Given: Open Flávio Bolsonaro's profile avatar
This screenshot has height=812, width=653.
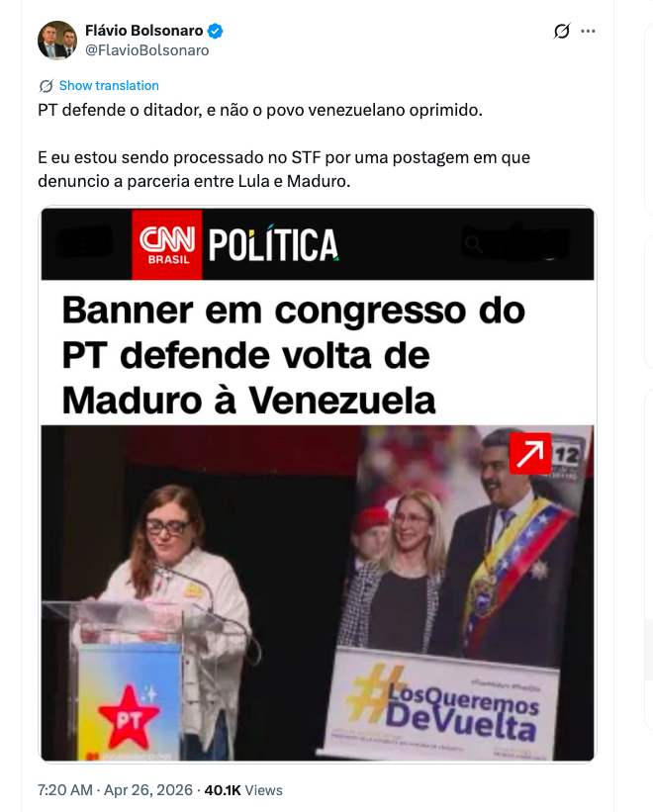Looking at the screenshot, I should coord(57,41).
